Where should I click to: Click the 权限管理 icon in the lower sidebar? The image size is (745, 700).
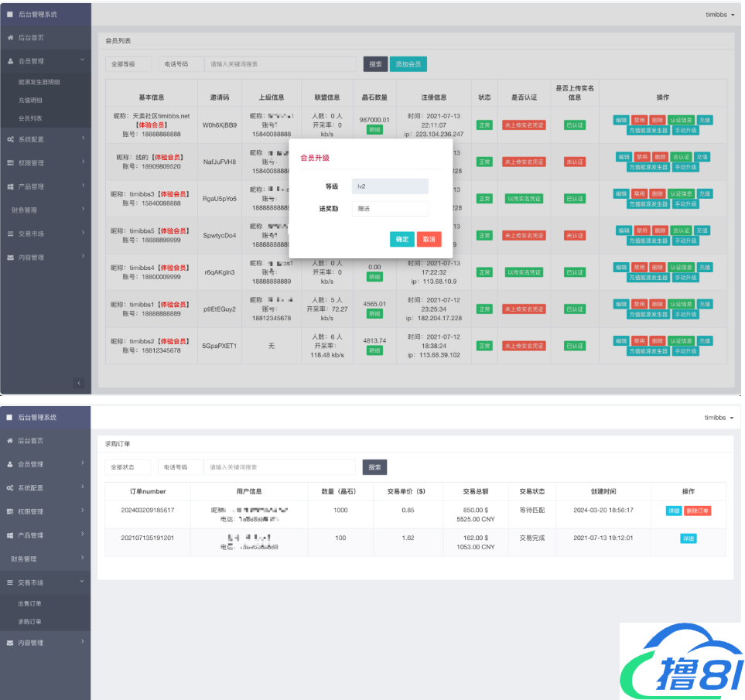(10, 511)
